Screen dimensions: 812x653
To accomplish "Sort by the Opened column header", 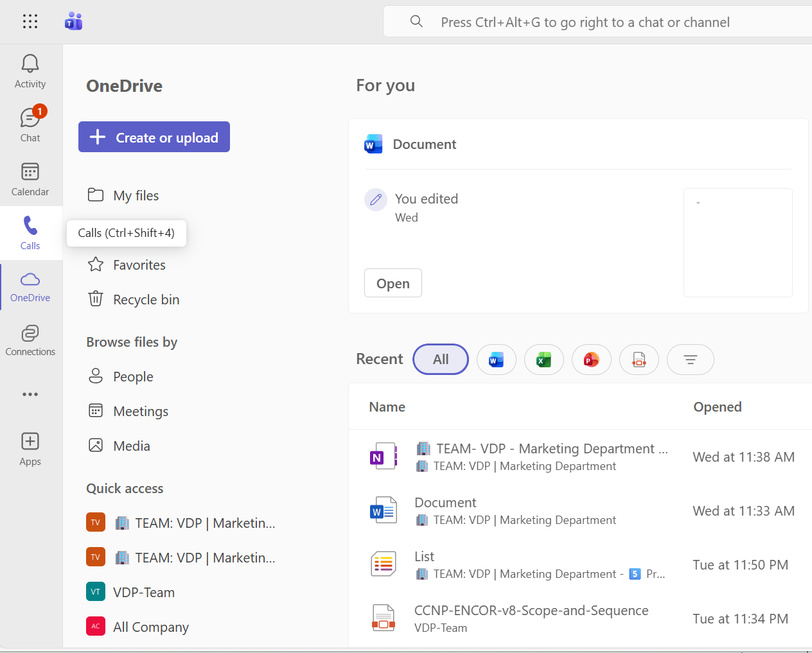I will [x=718, y=406].
